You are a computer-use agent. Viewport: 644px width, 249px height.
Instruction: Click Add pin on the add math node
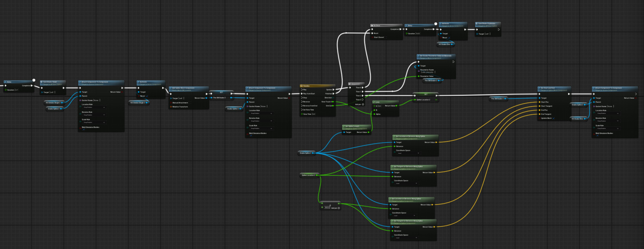[335, 208]
